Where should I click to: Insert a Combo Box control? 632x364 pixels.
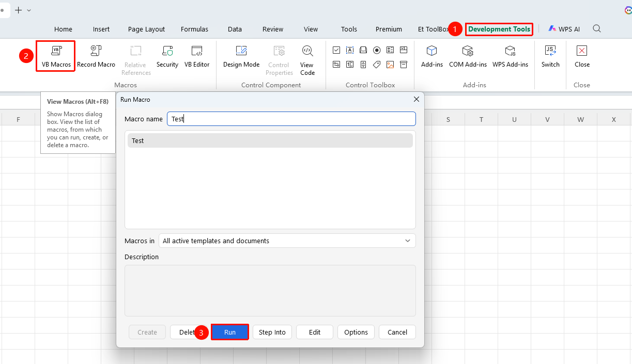point(404,50)
